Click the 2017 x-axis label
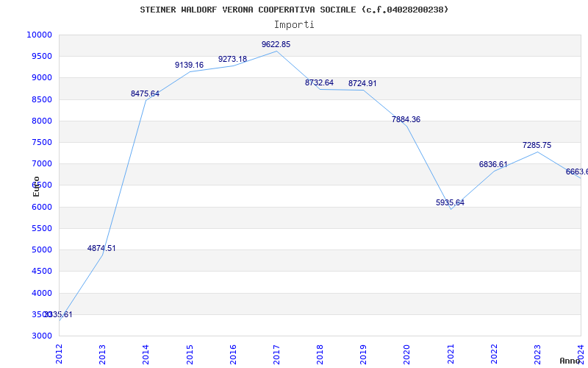Viewport: 588px width, 368px height. tap(276, 354)
